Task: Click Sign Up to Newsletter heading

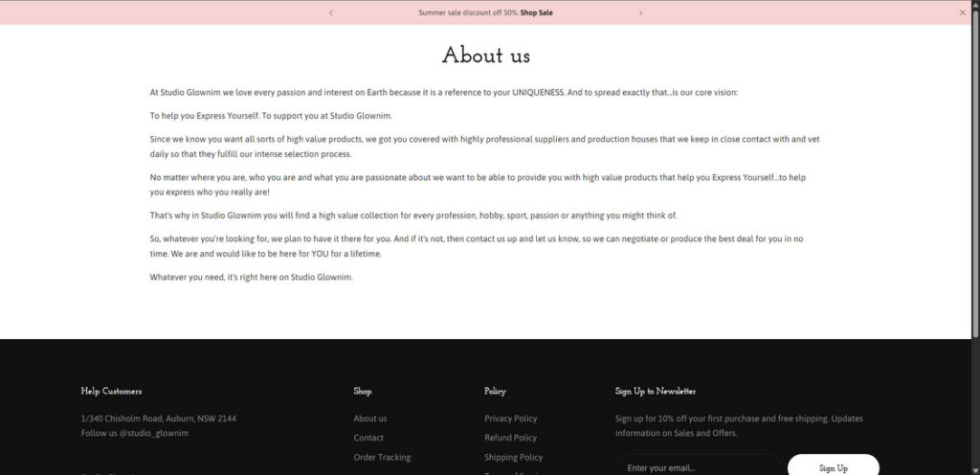Action: (655, 392)
